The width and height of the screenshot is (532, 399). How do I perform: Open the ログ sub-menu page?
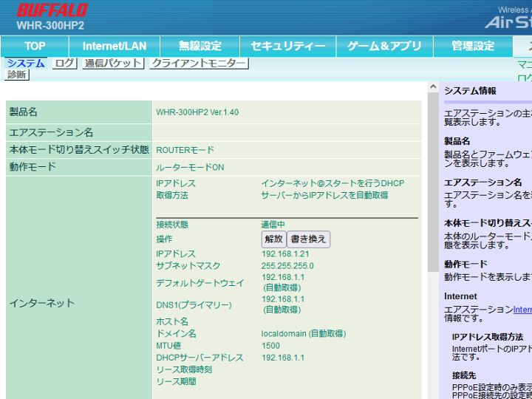tap(64, 63)
